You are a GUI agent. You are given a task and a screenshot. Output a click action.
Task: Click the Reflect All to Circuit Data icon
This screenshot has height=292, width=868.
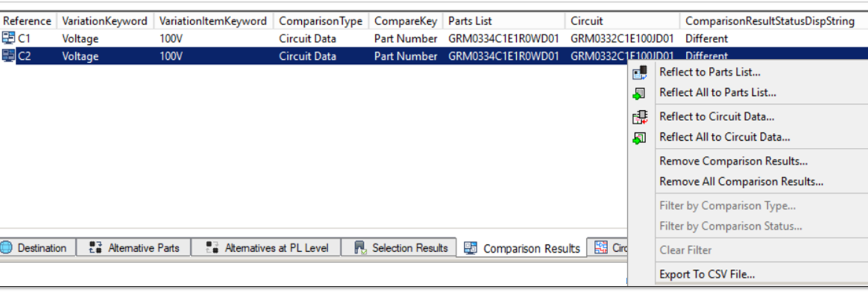639,138
